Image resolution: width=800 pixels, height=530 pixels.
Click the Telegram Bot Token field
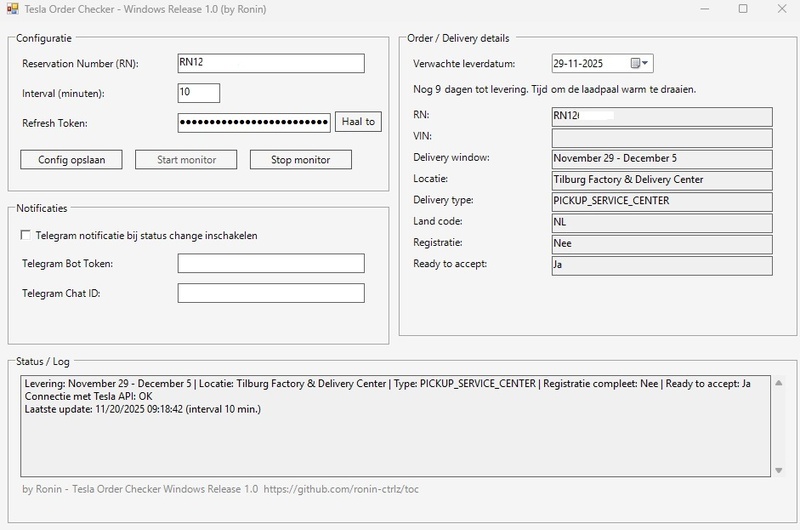point(271,263)
